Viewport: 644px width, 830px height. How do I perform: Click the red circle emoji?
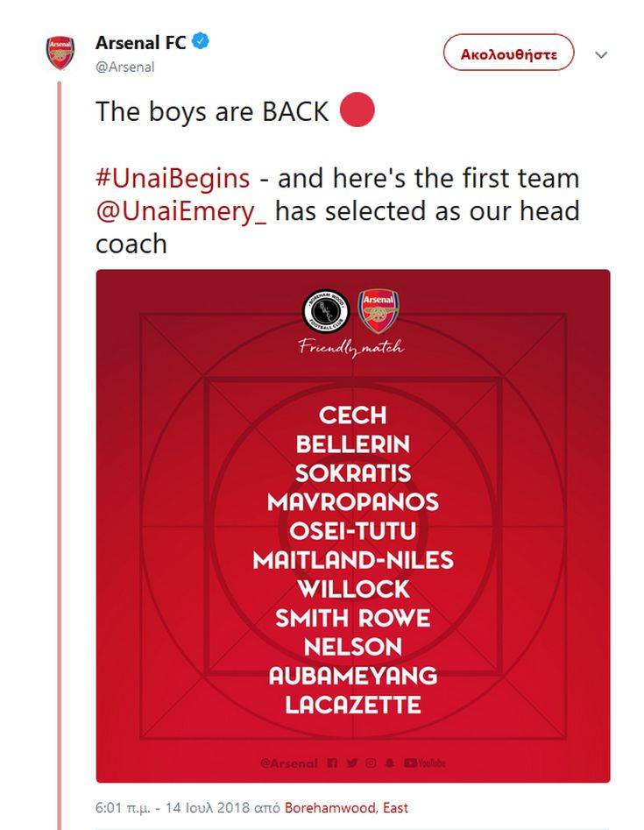[x=356, y=110]
